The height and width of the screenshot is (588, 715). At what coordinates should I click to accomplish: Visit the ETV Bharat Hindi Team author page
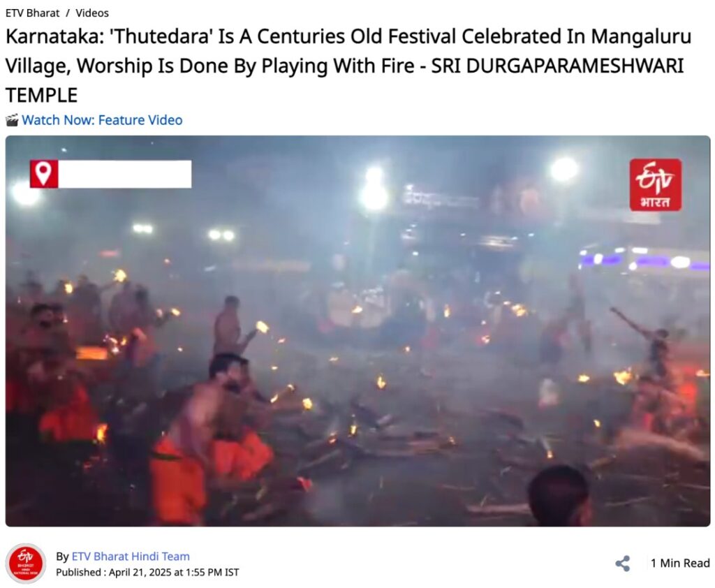coord(131,556)
